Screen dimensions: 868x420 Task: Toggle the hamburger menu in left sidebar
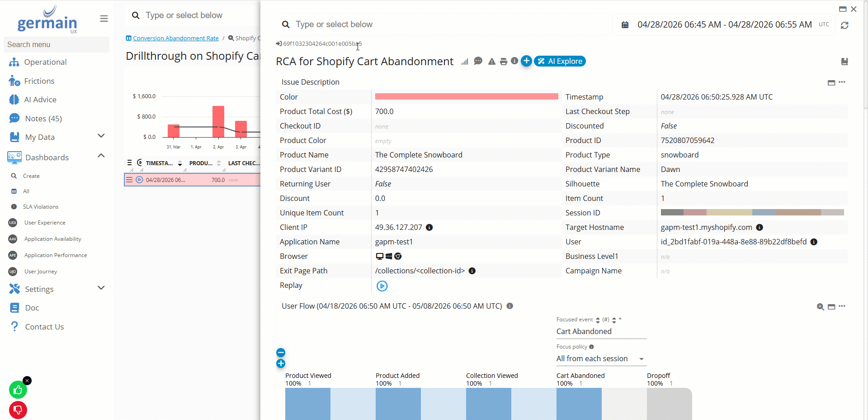104,19
